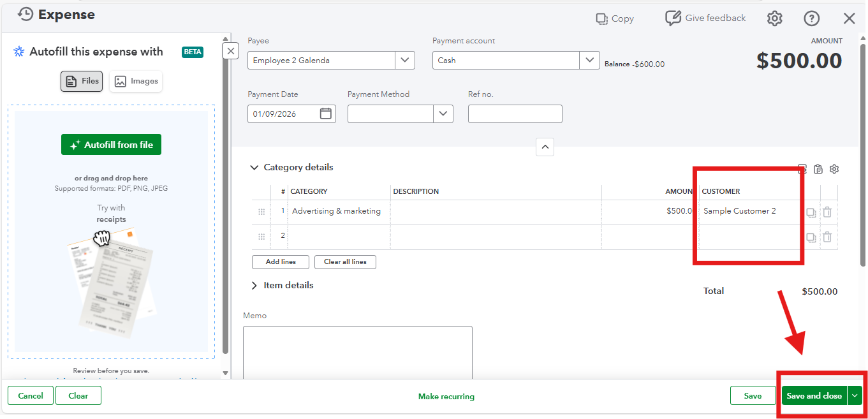Click into the Ref no. field
The width and height of the screenshot is (868, 419).
[x=515, y=114]
